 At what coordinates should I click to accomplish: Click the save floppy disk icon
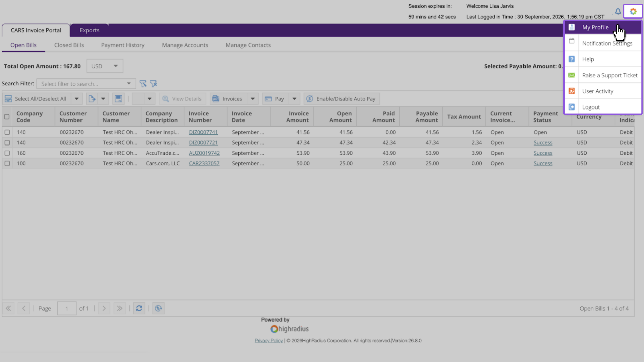coord(118,99)
